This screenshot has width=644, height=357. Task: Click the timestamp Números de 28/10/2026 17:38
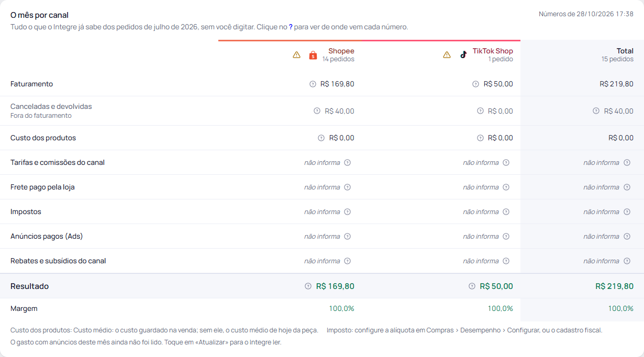click(586, 14)
